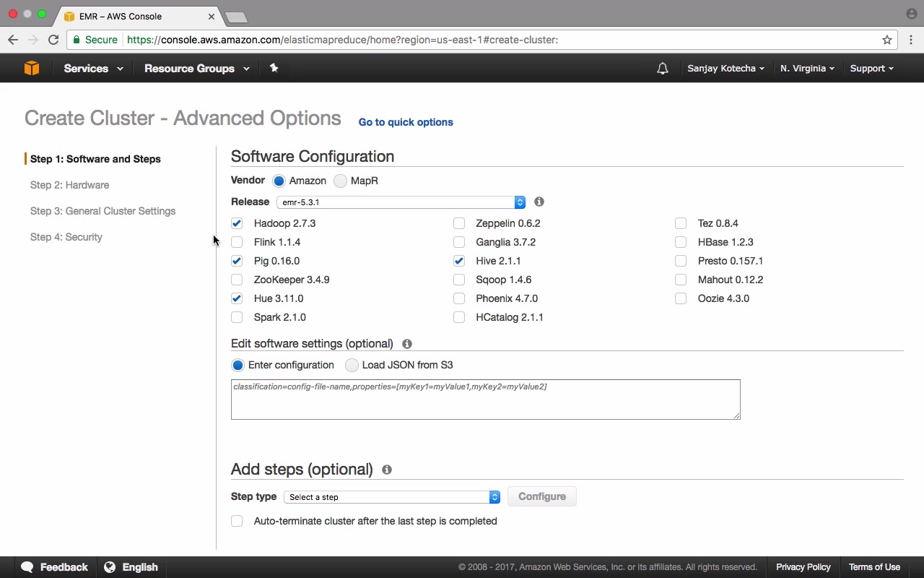Viewport: 924px width, 578px height.
Task: Click the AWS cube logo icon
Action: [x=32, y=68]
